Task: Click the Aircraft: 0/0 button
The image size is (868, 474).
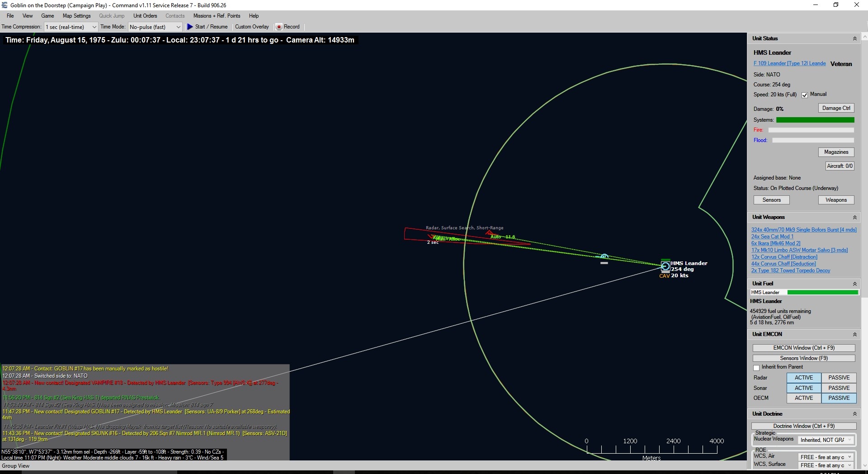Action: point(840,166)
